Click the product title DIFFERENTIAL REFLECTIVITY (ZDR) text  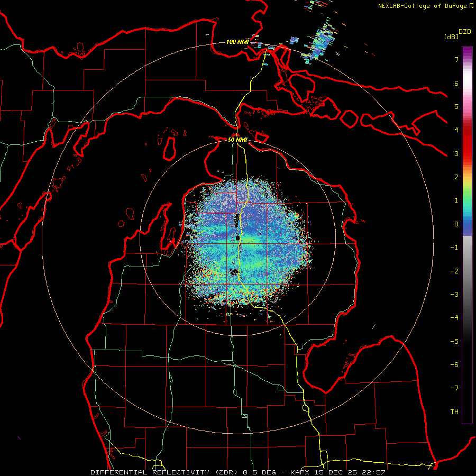pos(165,472)
